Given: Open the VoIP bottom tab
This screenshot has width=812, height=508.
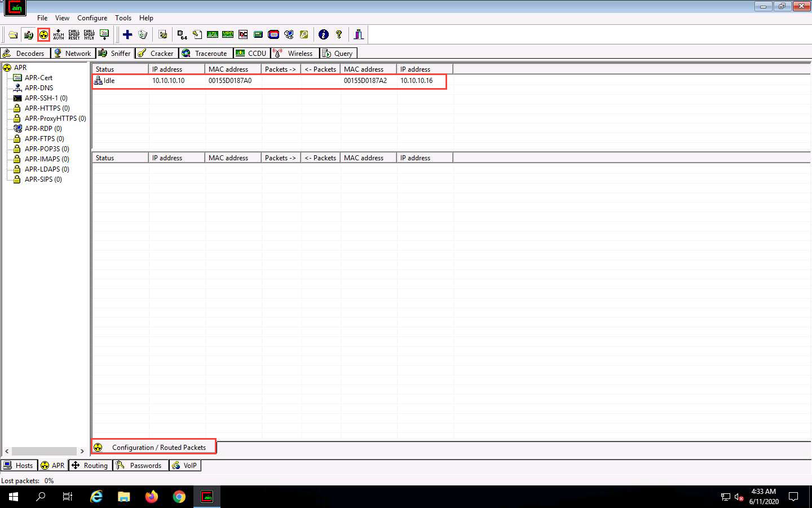Looking at the screenshot, I should [x=185, y=465].
